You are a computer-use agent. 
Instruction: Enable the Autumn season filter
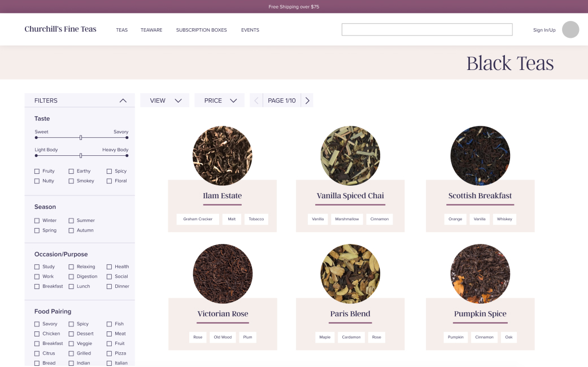(71, 230)
